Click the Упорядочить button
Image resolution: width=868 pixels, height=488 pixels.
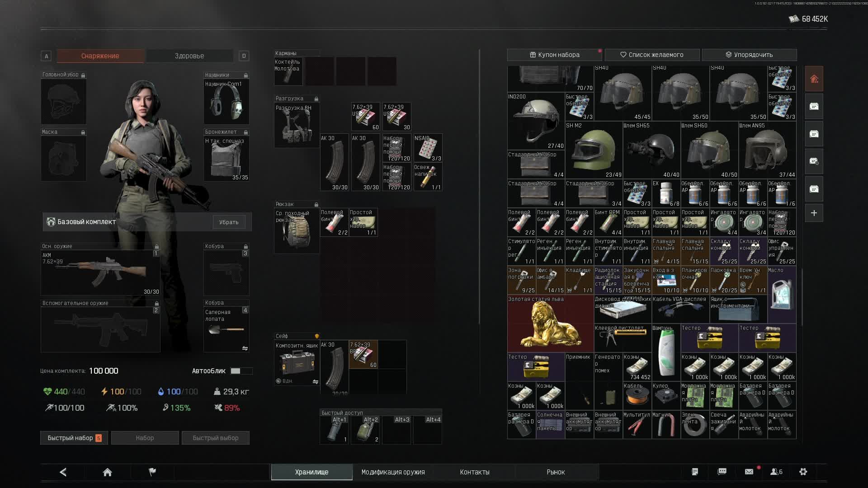pyautogui.click(x=749, y=55)
